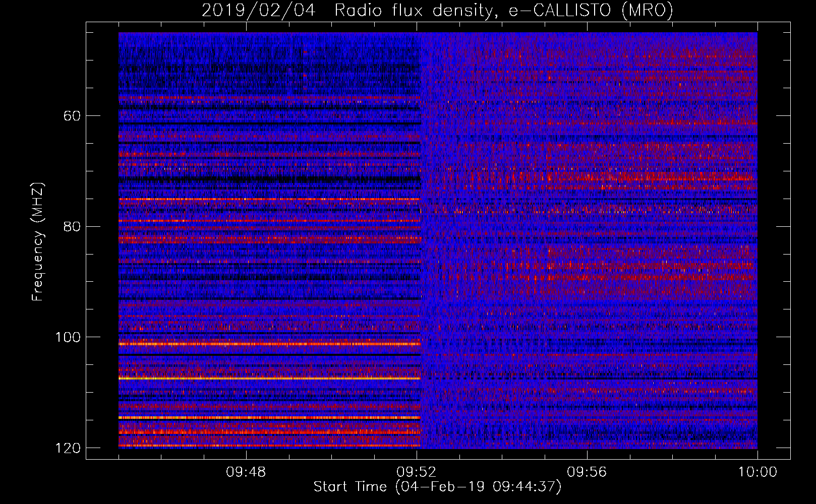Image resolution: width=816 pixels, height=504 pixels.
Task: Click the '120' frequency tick label
Action: pos(68,448)
